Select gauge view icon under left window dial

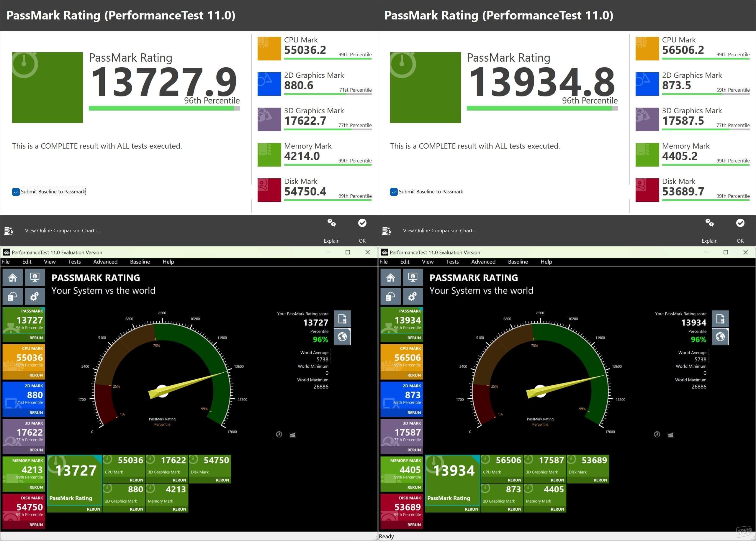279,434
